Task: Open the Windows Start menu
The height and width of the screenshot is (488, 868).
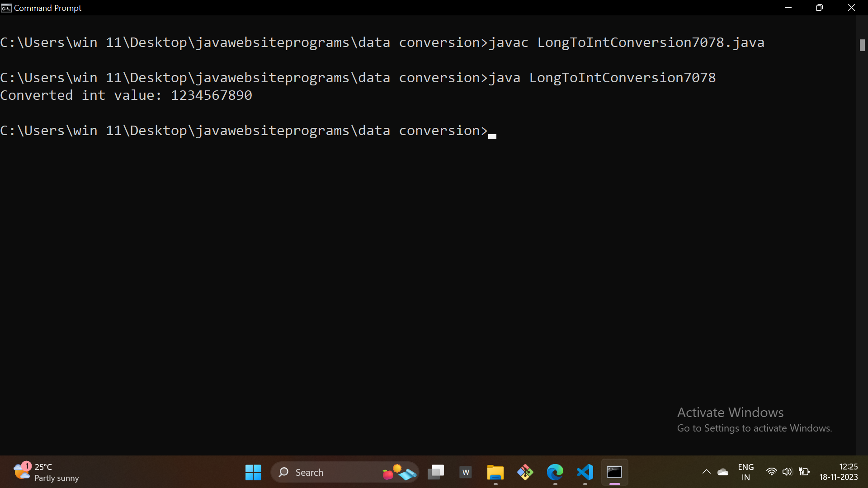Action: click(253, 473)
